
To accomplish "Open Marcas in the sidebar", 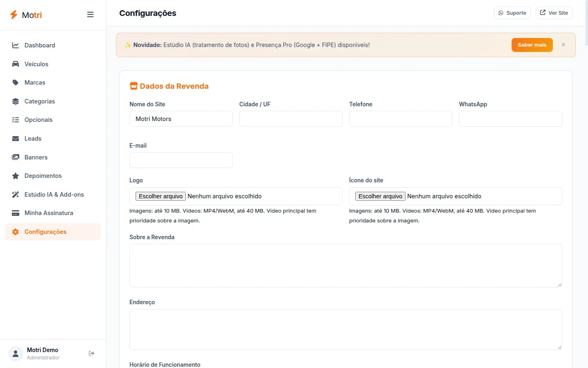I will [53, 83].
